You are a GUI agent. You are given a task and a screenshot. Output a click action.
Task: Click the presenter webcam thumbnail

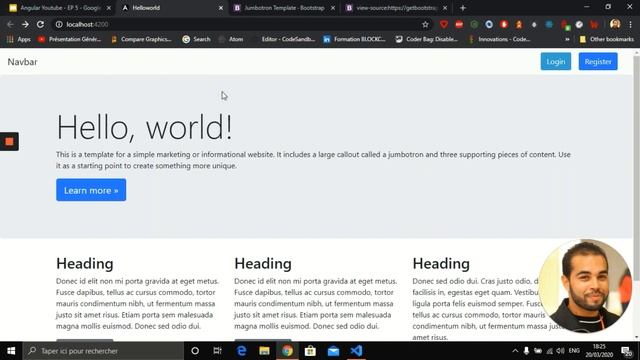(x=585, y=286)
